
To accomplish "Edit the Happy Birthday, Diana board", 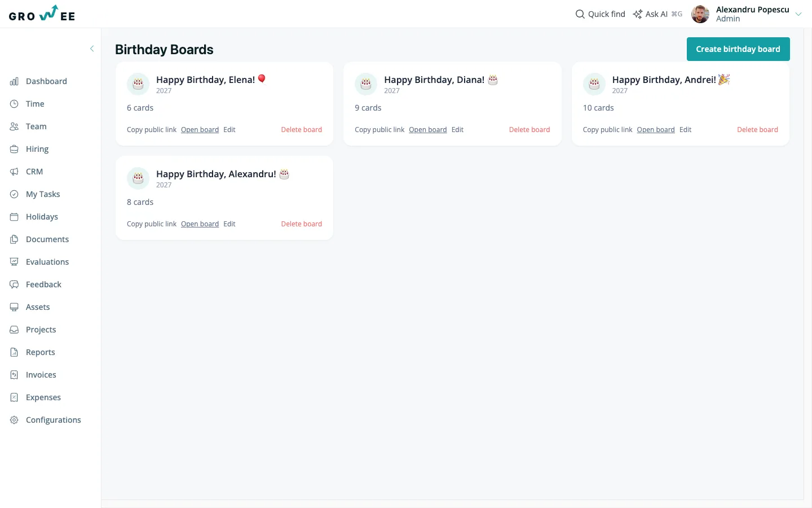I will (x=457, y=130).
